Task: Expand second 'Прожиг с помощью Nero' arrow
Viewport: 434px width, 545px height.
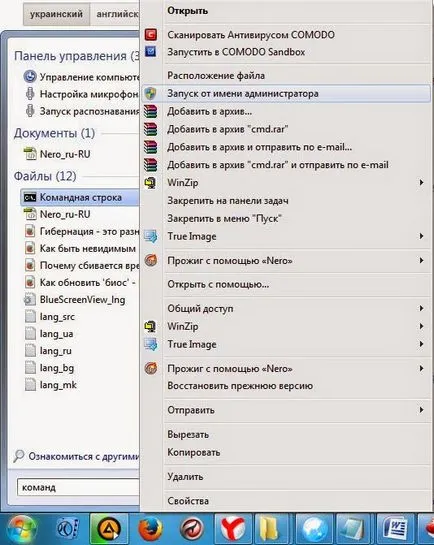Action: [421, 368]
